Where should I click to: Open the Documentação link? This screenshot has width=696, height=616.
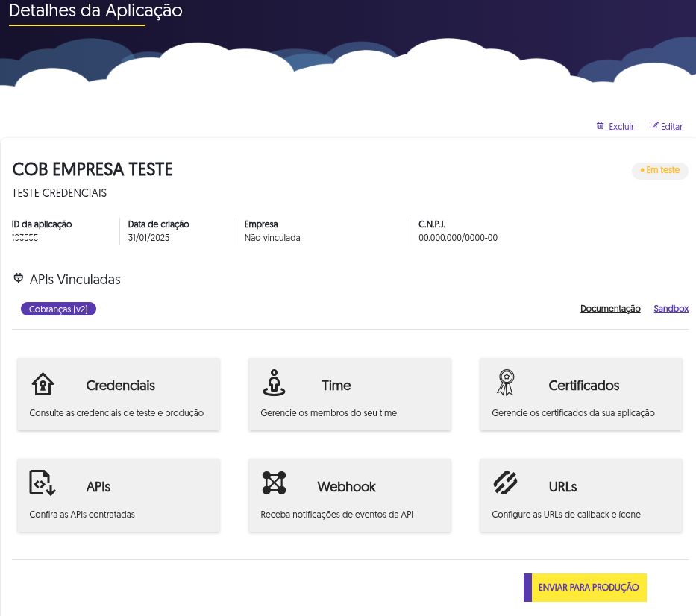(x=610, y=309)
